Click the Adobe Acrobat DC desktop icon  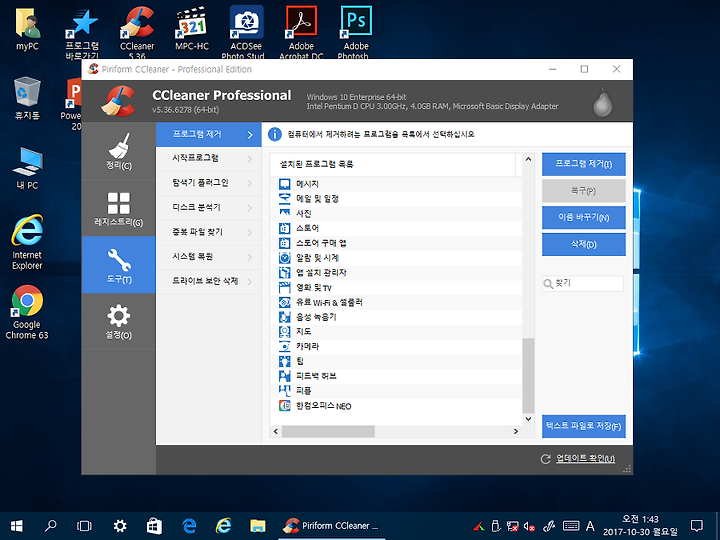[x=301, y=32]
